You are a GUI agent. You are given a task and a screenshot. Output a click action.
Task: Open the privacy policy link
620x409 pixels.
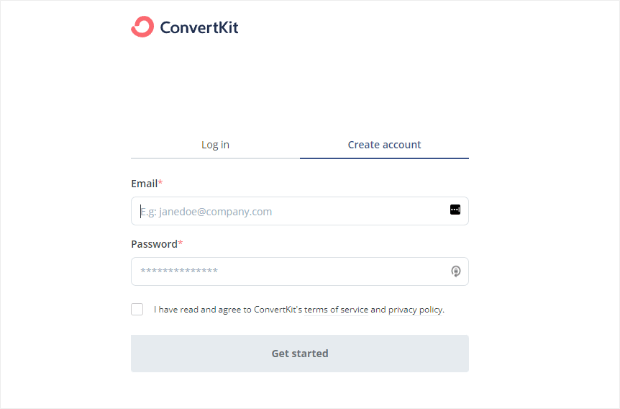click(415, 310)
